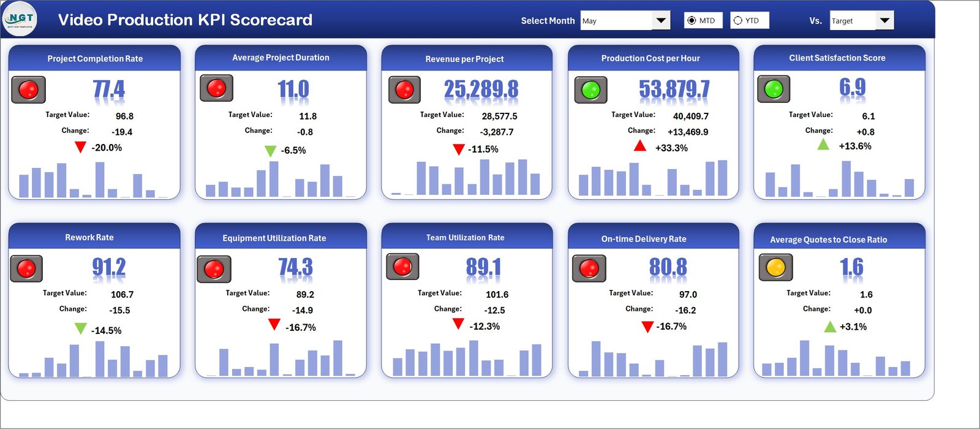Image resolution: width=980 pixels, height=429 pixels.
Task: Click red up arrow on Production Cost per Hour
Action: click(x=639, y=146)
